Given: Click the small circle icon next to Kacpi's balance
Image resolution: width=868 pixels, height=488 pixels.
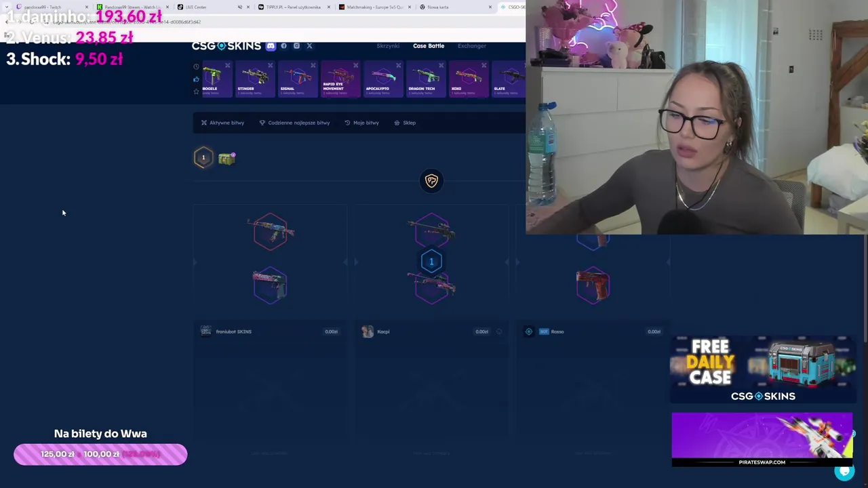Looking at the screenshot, I should (x=499, y=331).
